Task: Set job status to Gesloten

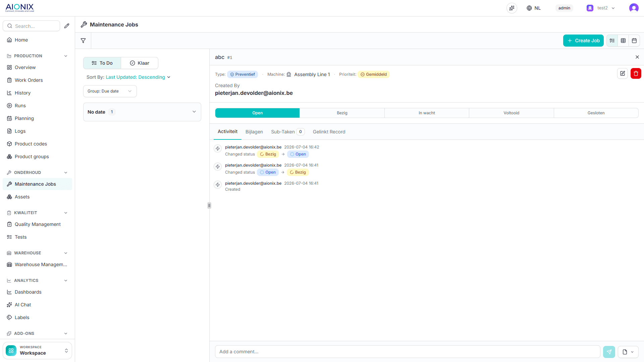Action: (596, 113)
